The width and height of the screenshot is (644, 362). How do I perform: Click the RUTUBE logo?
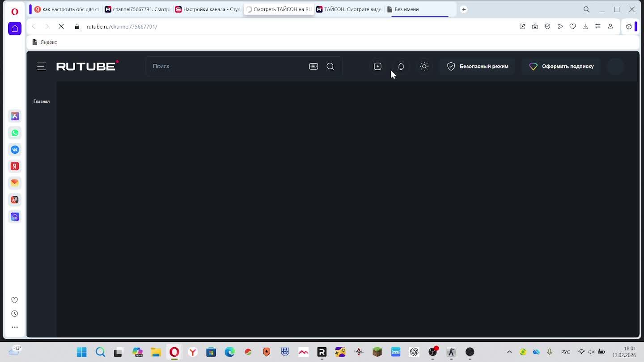87,66
